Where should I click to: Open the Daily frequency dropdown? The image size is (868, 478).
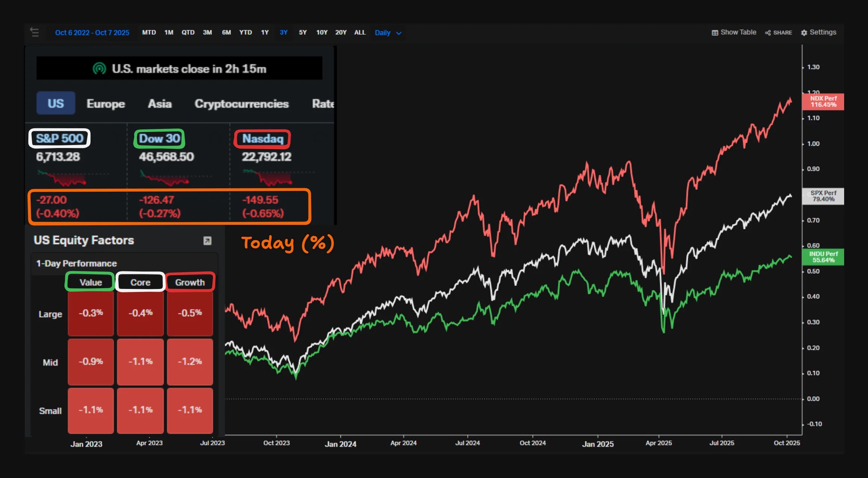388,33
